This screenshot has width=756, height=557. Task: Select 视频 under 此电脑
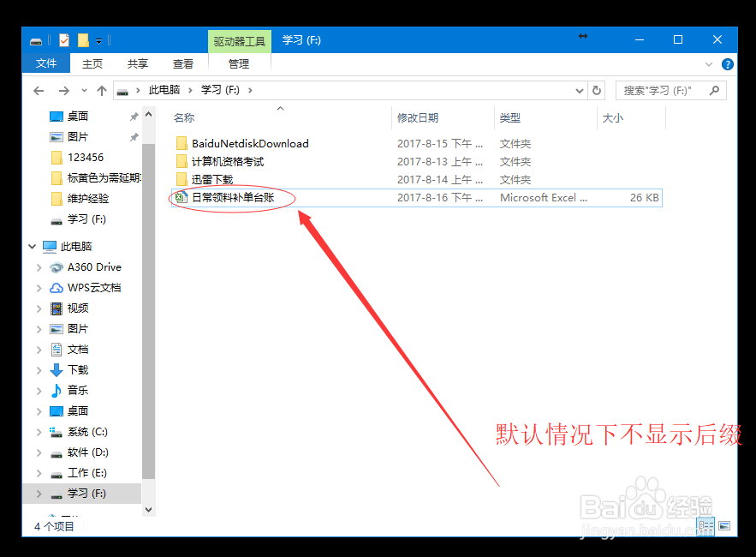tap(78, 308)
